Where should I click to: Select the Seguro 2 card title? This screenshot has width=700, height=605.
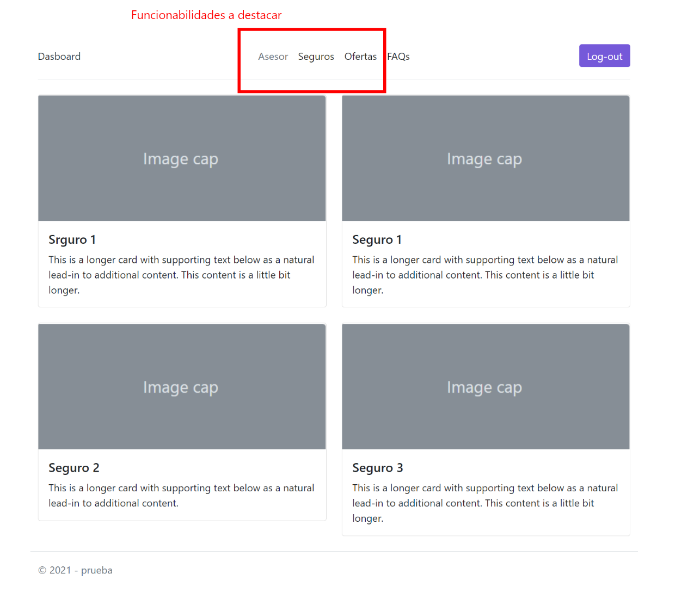74,467
